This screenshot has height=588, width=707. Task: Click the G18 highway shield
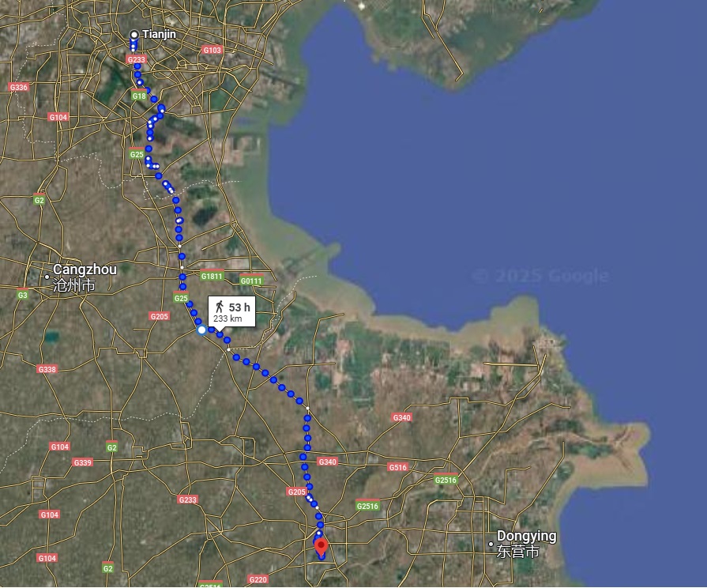tap(139, 96)
